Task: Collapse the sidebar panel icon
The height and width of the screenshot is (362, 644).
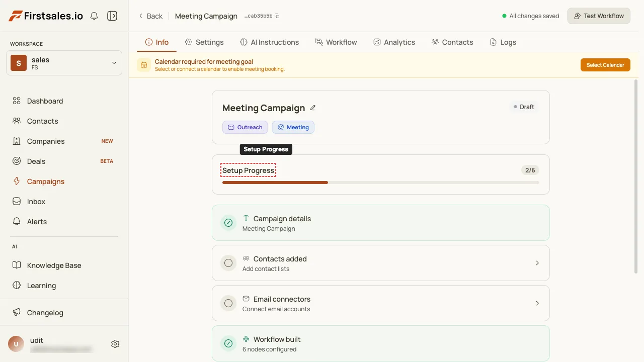Action: click(x=112, y=16)
